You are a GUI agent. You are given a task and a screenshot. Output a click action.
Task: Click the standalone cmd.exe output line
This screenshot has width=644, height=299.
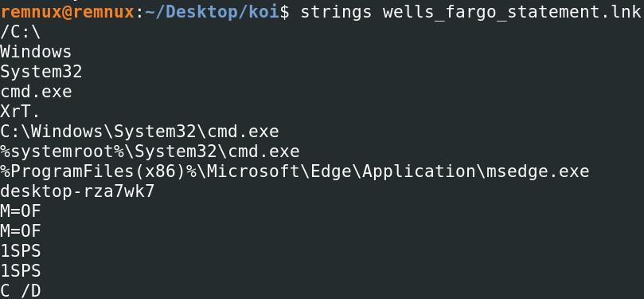point(36,92)
